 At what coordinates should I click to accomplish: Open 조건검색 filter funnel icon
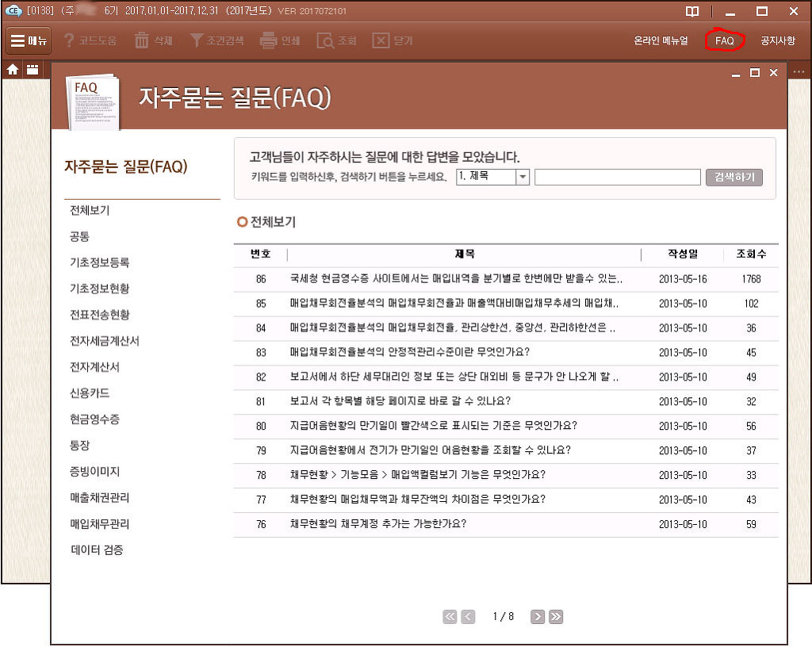(x=196, y=40)
